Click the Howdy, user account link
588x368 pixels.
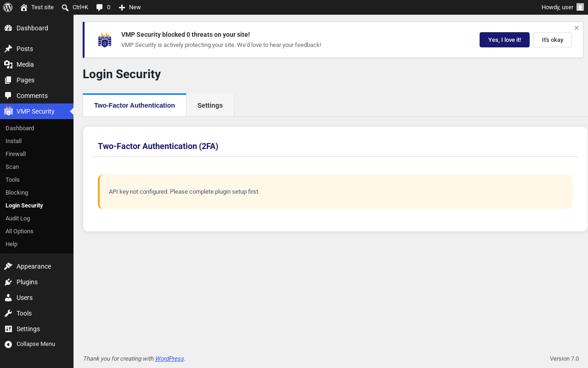coord(557,7)
